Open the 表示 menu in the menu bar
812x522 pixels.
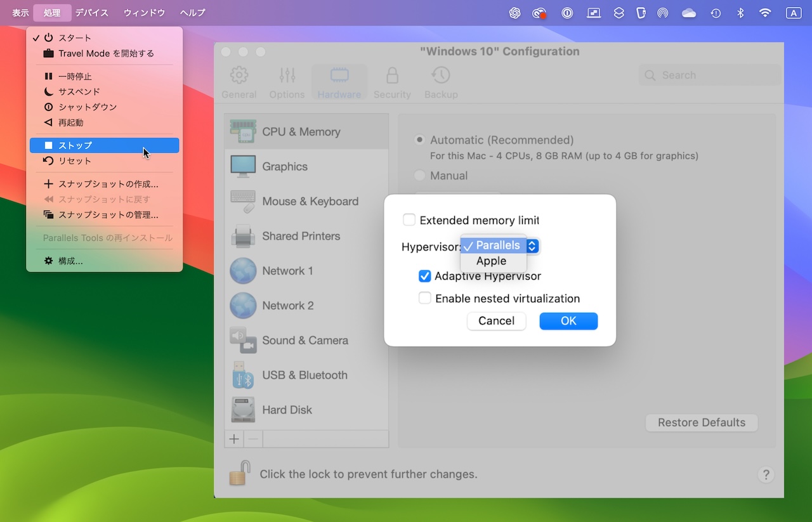[20, 13]
